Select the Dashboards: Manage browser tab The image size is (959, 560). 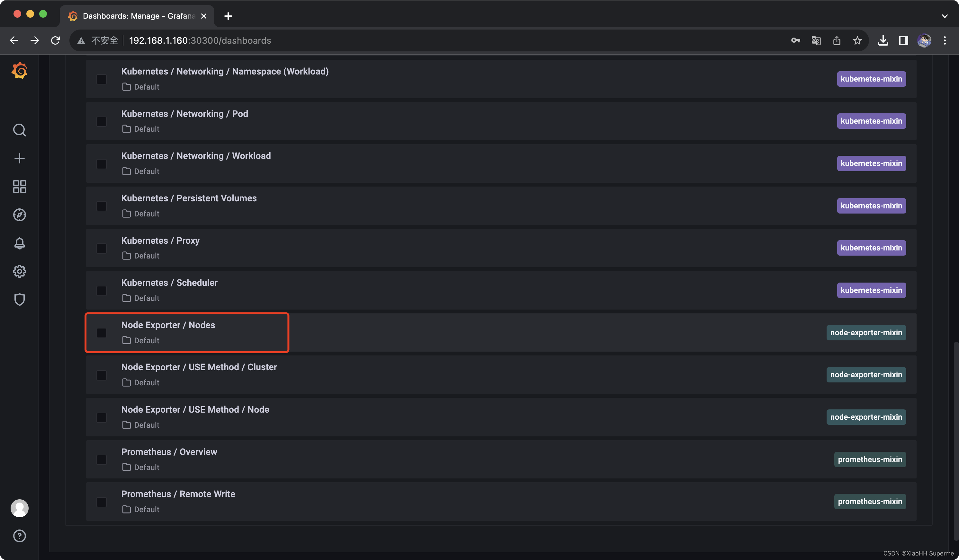137,16
